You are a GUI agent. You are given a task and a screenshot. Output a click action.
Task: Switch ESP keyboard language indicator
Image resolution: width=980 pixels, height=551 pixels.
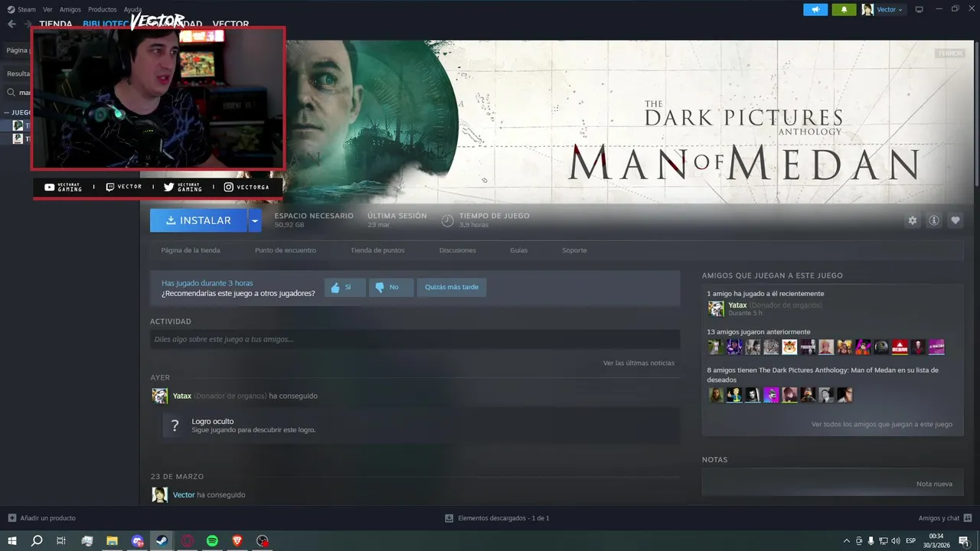click(x=911, y=541)
